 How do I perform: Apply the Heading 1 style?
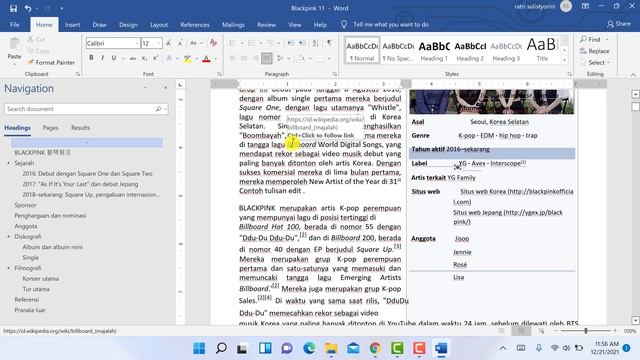(434, 50)
